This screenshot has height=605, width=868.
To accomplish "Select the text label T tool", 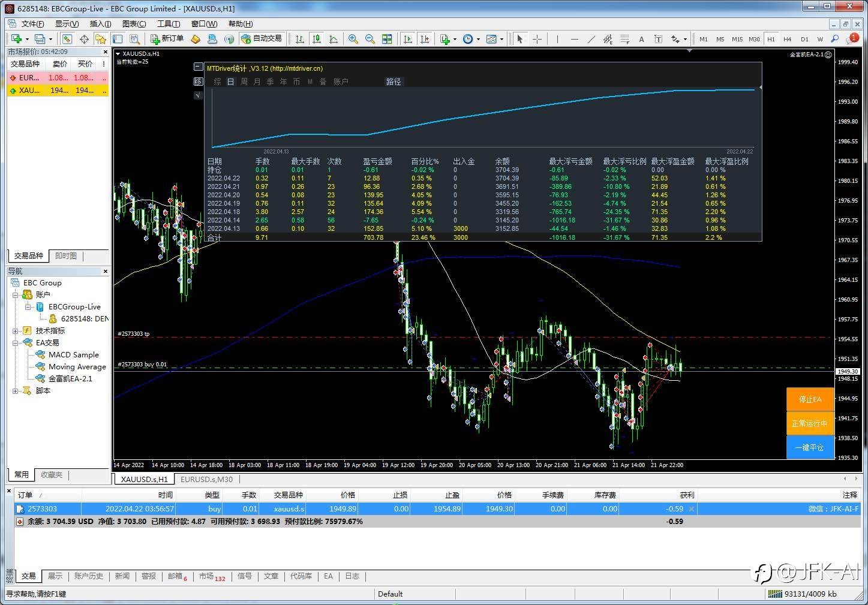I will [x=658, y=39].
